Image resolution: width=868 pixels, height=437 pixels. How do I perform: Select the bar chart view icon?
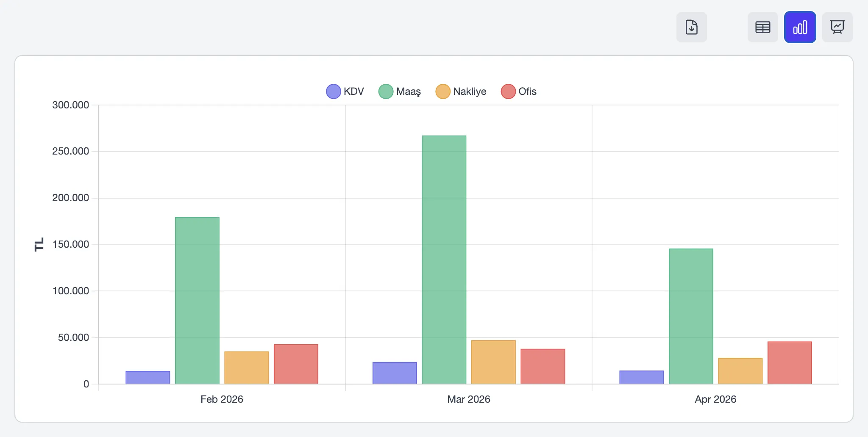click(800, 27)
